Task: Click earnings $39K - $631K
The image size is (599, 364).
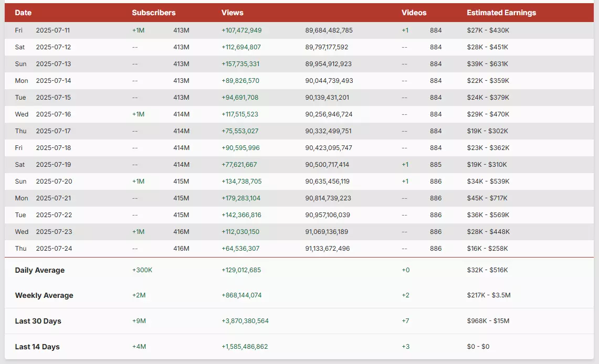Action: point(488,63)
